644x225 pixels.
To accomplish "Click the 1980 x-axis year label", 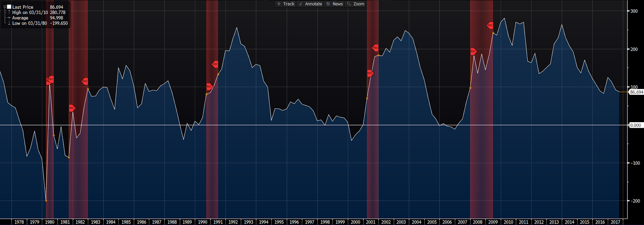I will (x=50, y=222).
